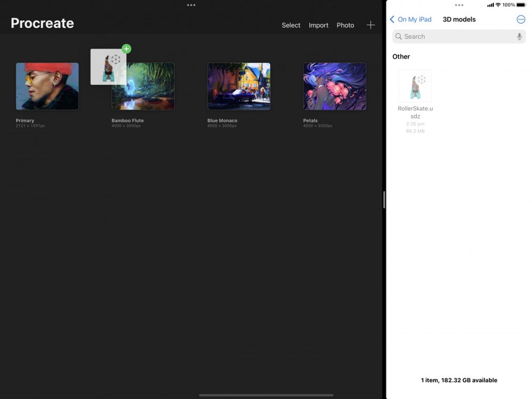Viewport: 532px width, 399px height.
Task: Click the Photo option in the gallery toolbar
Action: pos(345,25)
